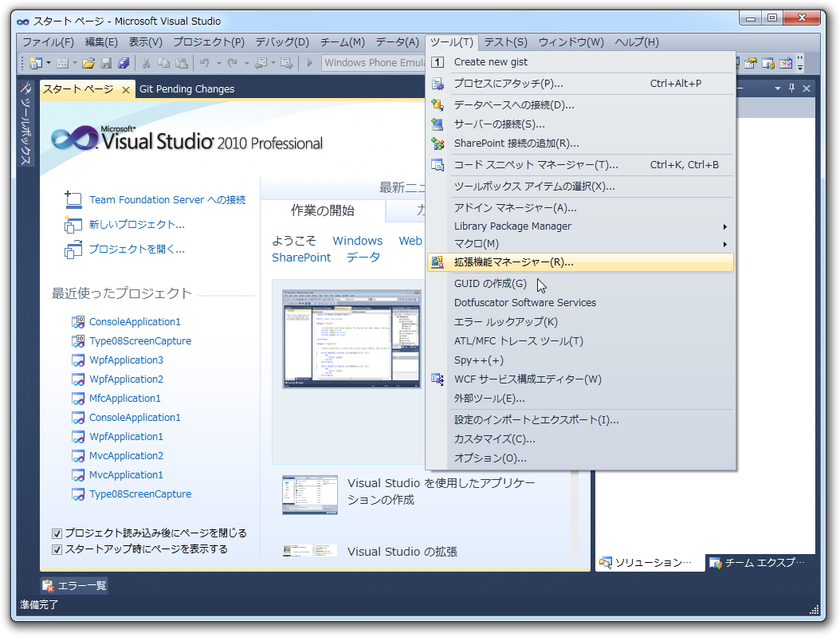Open the Undo history dropdown arrow
This screenshot has height=637, width=840.
coord(218,63)
